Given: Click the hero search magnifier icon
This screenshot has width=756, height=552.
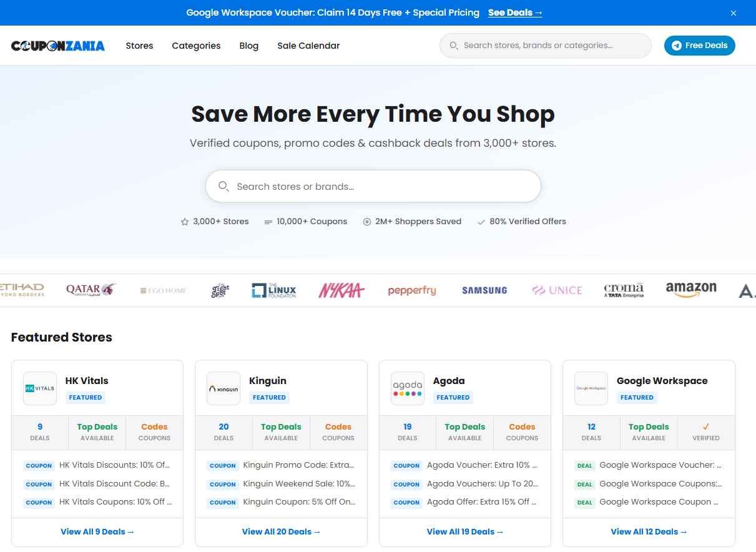Looking at the screenshot, I should point(223,186).
